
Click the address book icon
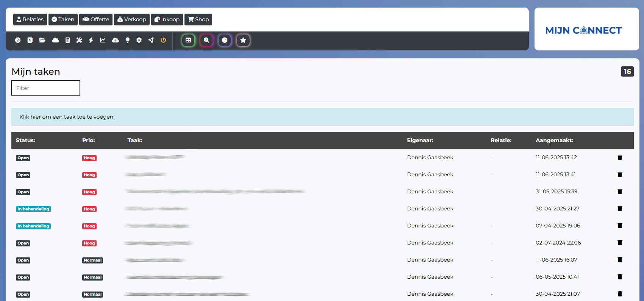coord(30,40)
